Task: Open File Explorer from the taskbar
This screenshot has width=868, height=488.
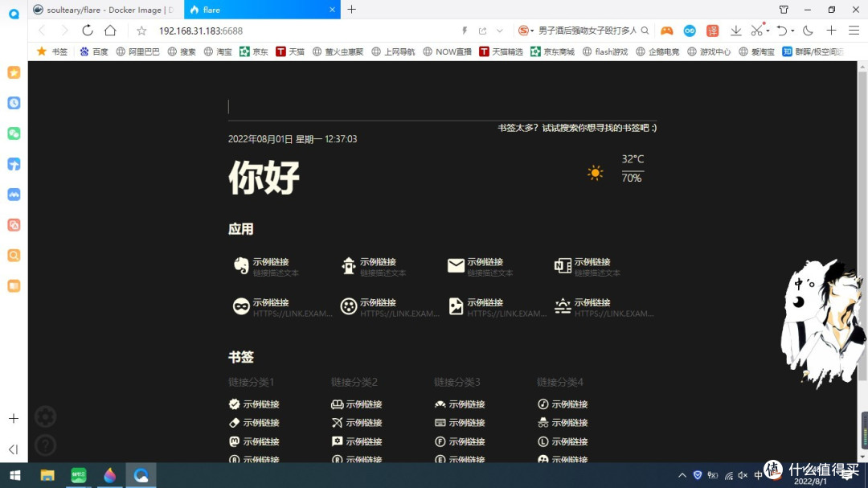Action: coord(47,475)
